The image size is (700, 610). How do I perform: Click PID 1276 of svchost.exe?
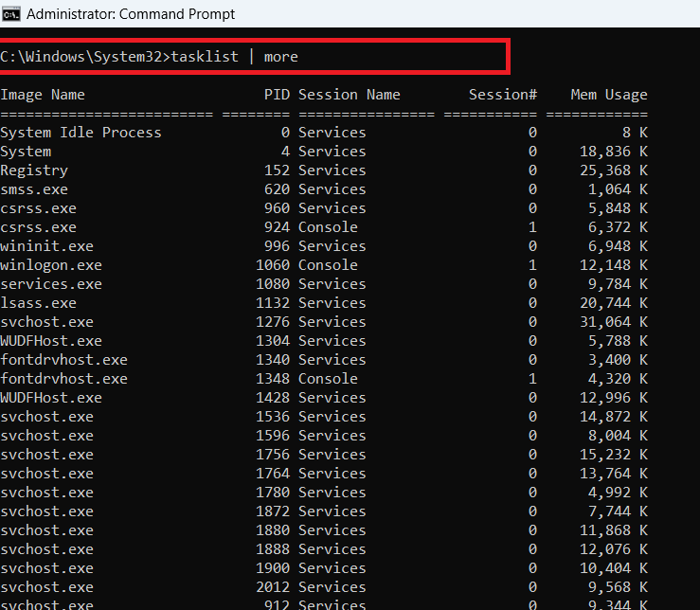pos(273,322)
